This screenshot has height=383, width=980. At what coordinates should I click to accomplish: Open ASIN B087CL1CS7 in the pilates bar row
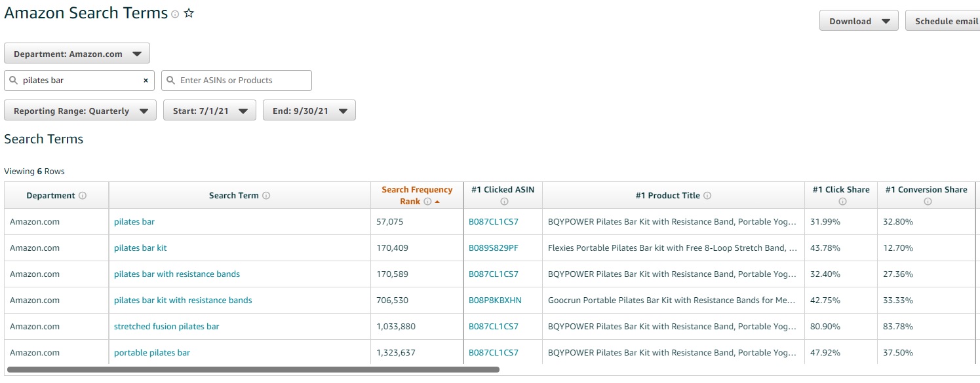[x=494, y=222]
